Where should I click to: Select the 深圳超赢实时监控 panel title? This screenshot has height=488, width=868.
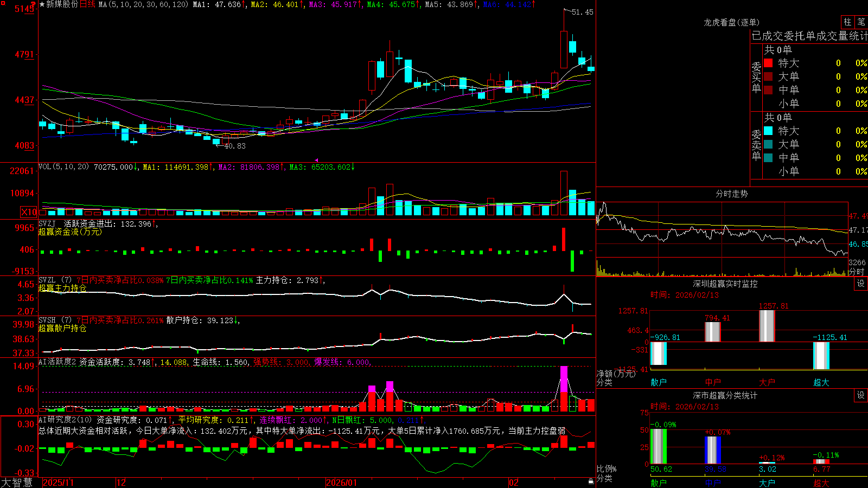click(725, 284)
